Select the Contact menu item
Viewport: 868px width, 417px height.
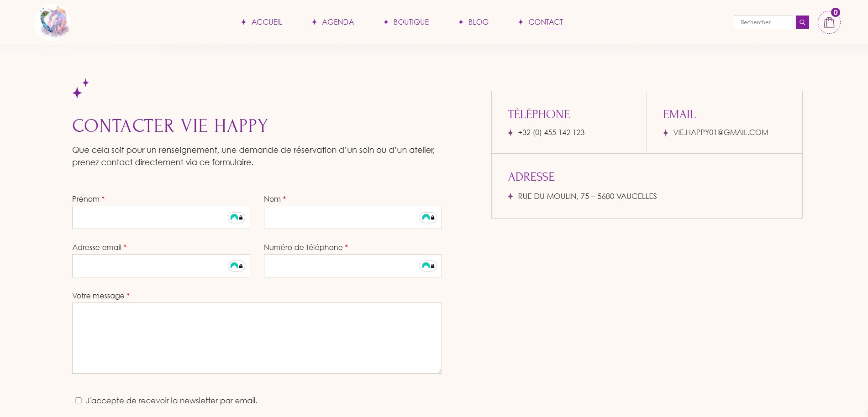(546, 22)
